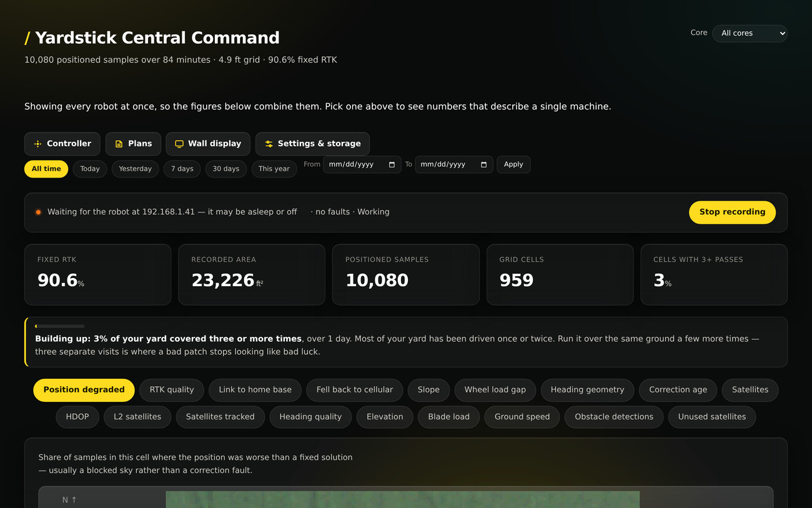This screenshot has width=812, height=508.
Task: Switch to Unused satellites layer
Action: click(712, 417)
